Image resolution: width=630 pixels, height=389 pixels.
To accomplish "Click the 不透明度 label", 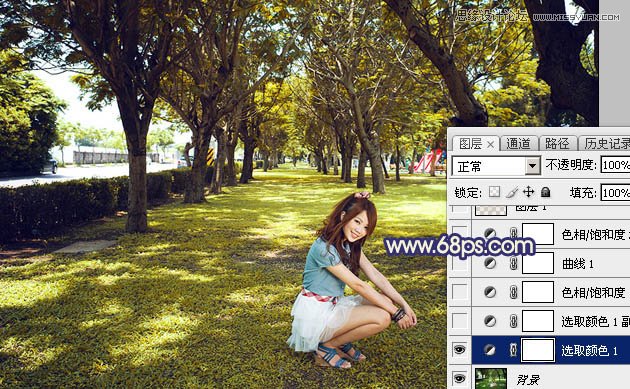I will pyautogui.click(x=570, y=165).
